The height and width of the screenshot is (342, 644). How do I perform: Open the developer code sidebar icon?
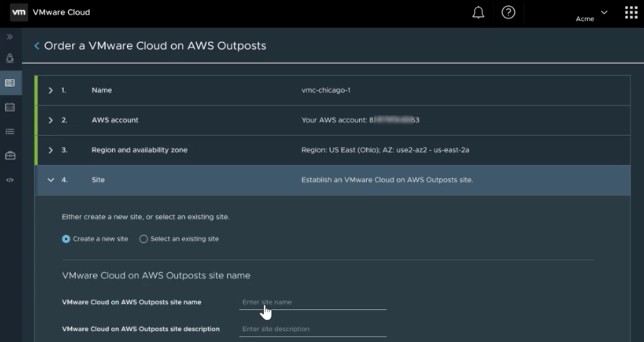[x=10, y=180]
